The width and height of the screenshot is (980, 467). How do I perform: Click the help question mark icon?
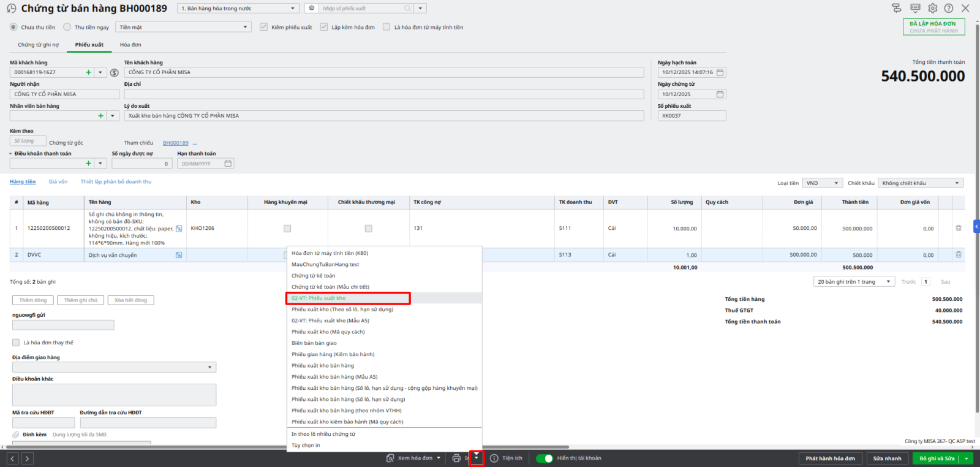pos(949,8)
